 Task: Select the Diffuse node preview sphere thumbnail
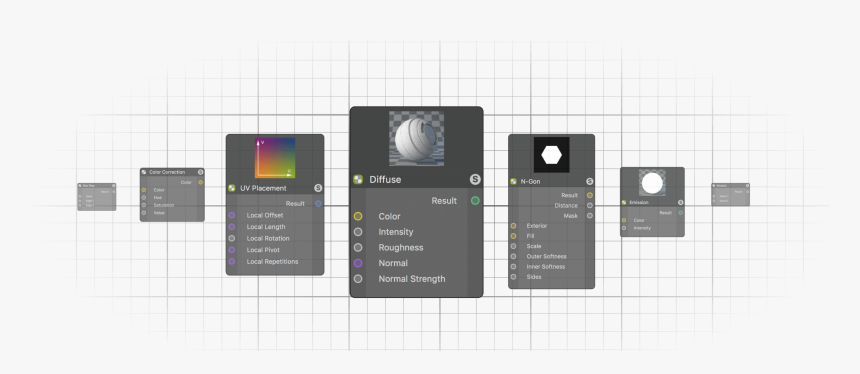(417, 139)
